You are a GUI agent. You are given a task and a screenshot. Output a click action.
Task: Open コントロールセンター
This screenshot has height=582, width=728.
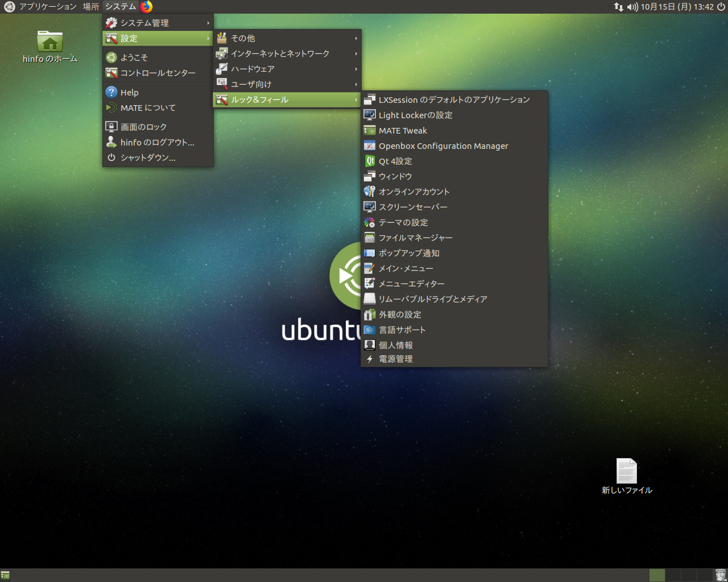click(158, 73)
